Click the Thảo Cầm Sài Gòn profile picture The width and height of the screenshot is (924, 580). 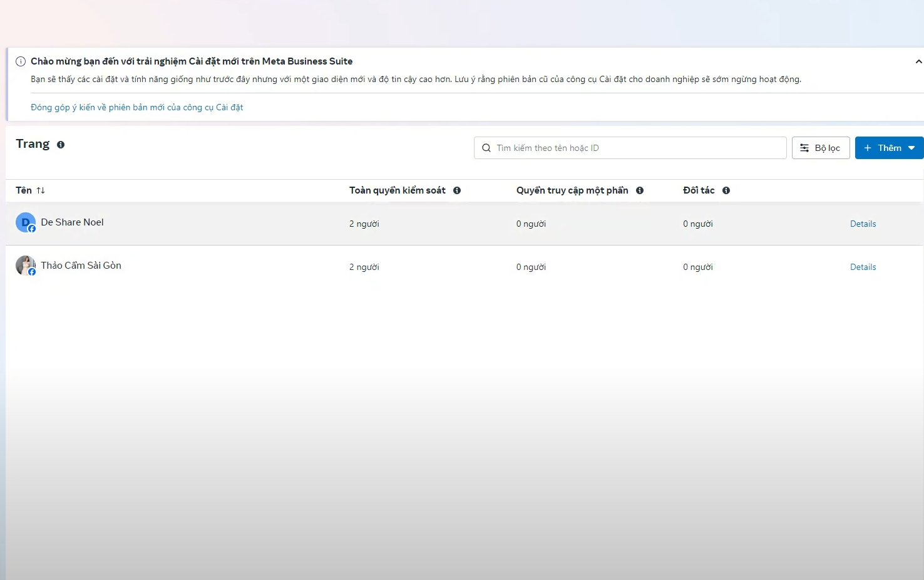[x=25, y=266]
